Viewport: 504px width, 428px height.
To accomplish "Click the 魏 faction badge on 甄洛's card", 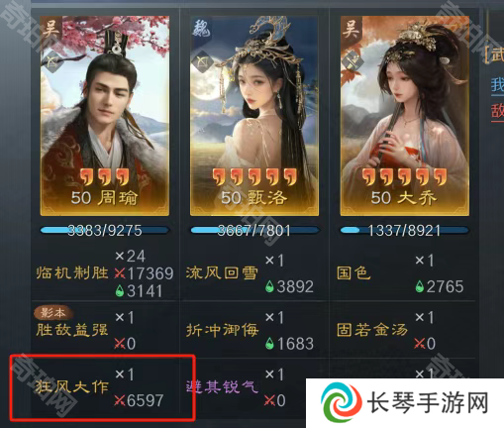I will 202,28.
